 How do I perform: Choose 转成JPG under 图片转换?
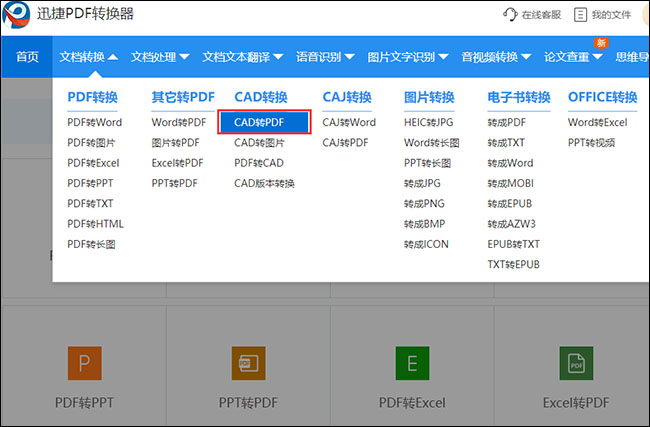422,183
